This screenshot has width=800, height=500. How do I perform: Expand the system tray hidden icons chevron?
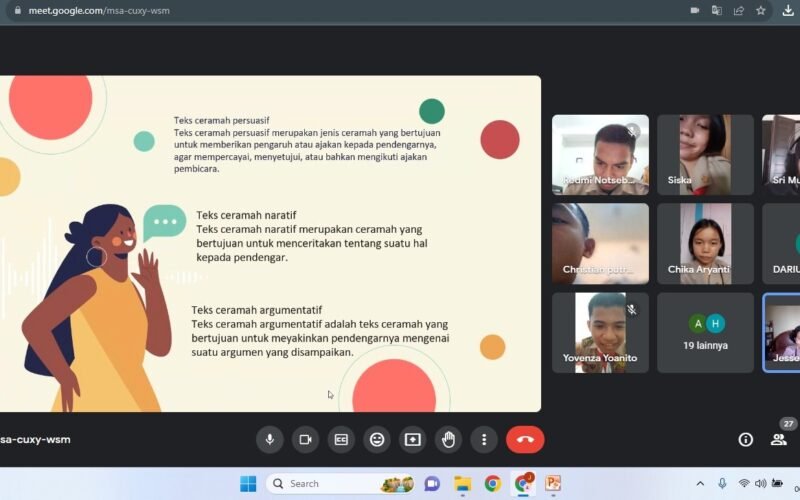point(700,484)
